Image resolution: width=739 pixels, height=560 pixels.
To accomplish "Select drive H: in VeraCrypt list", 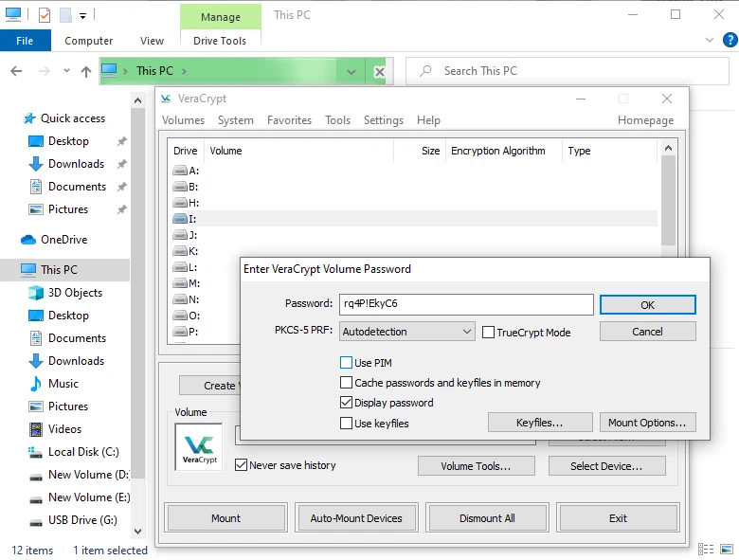I will tap(415, 203).
